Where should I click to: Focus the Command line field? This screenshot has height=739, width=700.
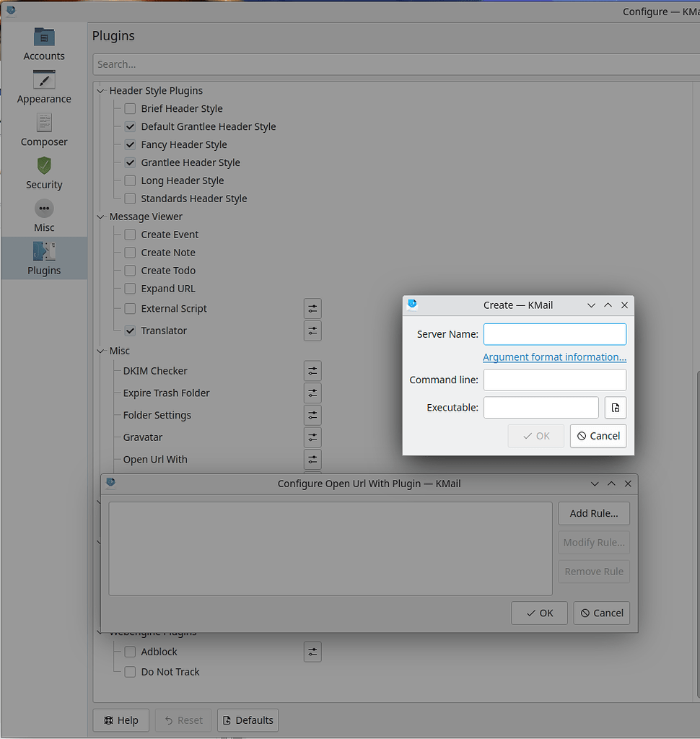tap(555, 380)
